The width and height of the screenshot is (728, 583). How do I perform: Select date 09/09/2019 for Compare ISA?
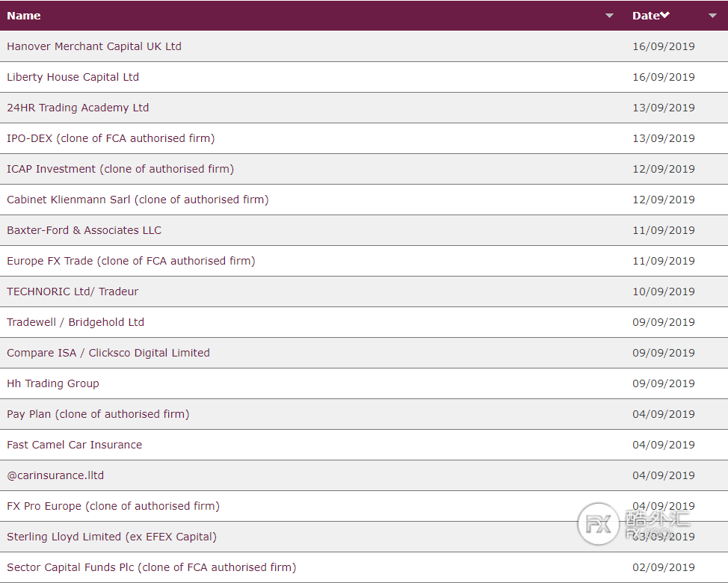[664, 353]
